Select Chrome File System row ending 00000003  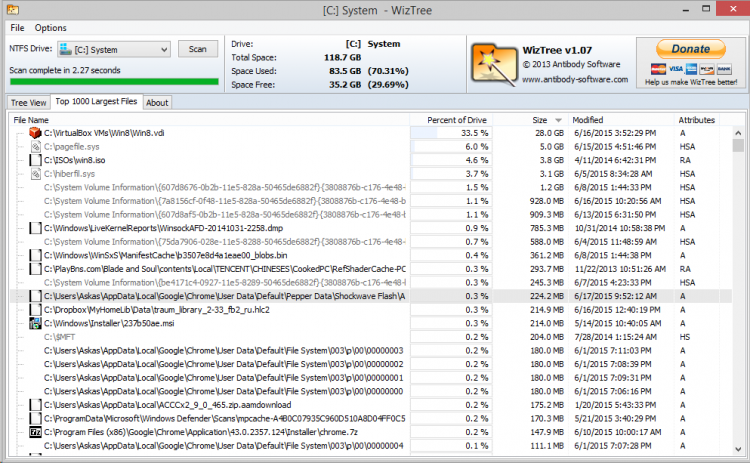[x=371, y=351]
